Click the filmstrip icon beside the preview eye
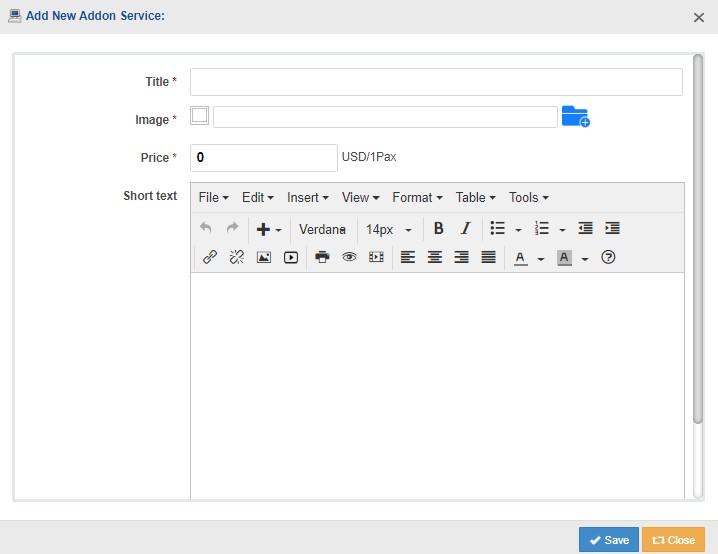The width and height of the screenshot is (718, 554). (376, 257)
